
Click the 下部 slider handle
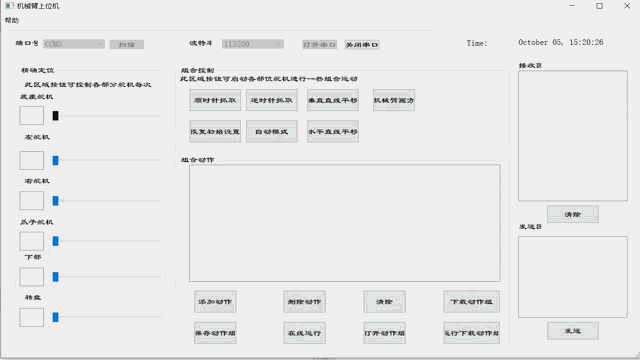56,277
